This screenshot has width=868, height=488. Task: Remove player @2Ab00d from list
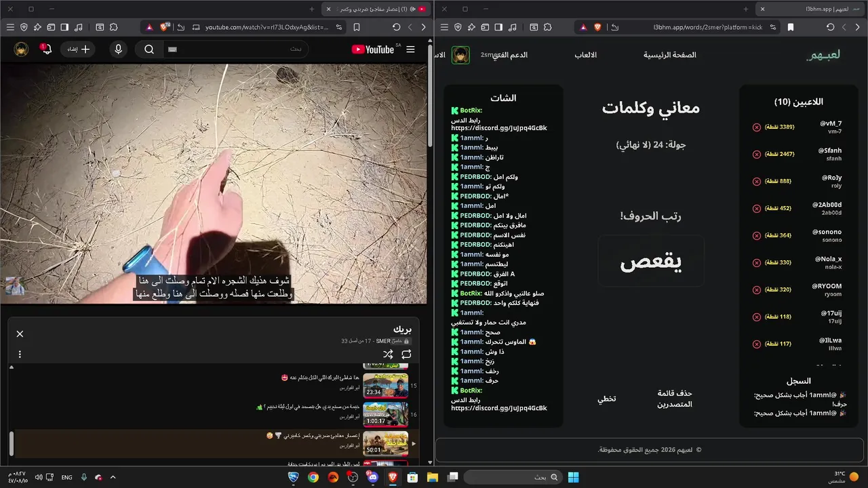[x=757, y=208]
